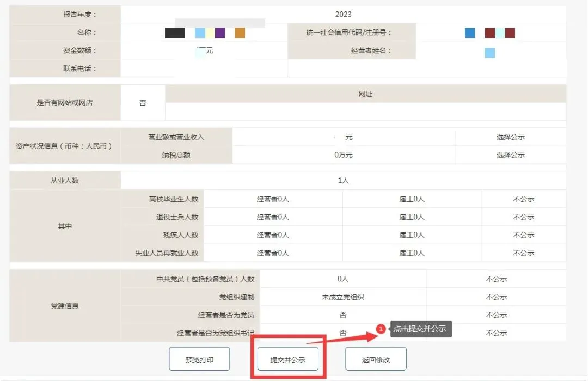This screenshot has width=588, height=381.
Task: Toggle 不公示 for 退役士兵人数 row
Action: [523, 217]
